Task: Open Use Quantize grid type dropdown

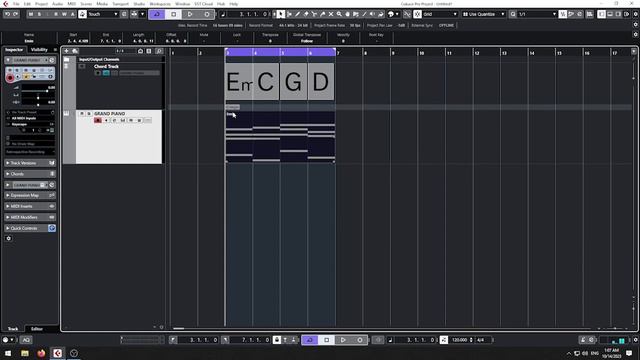Action: (x=484, y=14)
